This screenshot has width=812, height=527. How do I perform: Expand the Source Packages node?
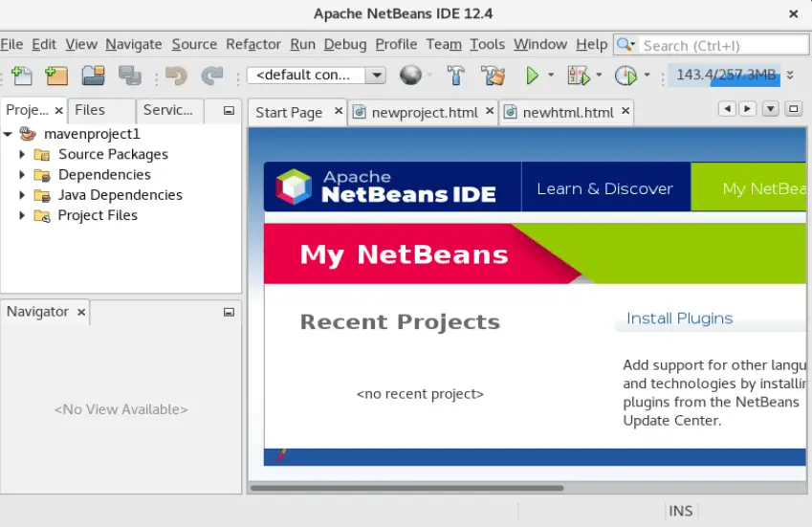(x=22, y=154)
